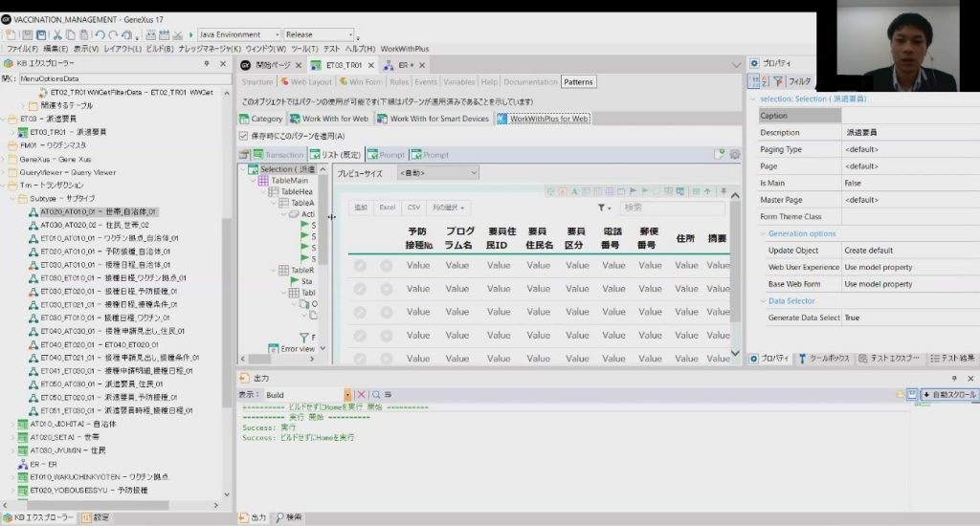
Task: Click the filter funnel icon beside フィルタ
Action: [778, 81]
